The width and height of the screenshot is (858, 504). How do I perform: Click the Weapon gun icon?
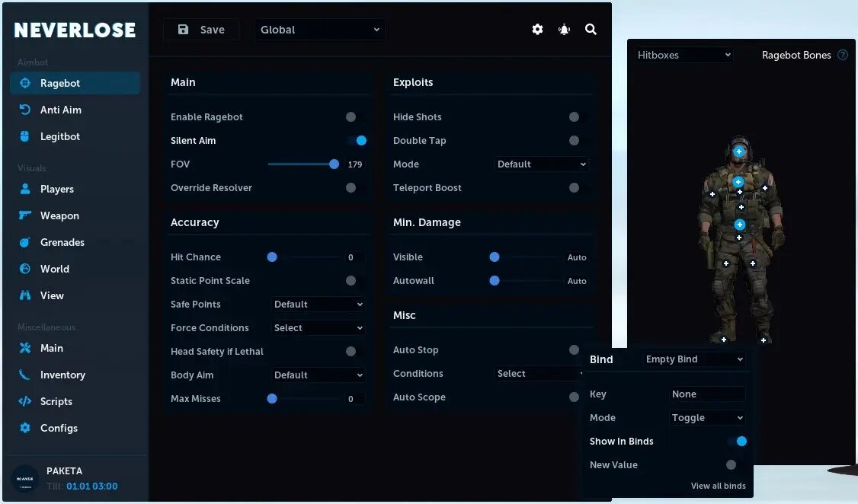(x=25, y=215)
